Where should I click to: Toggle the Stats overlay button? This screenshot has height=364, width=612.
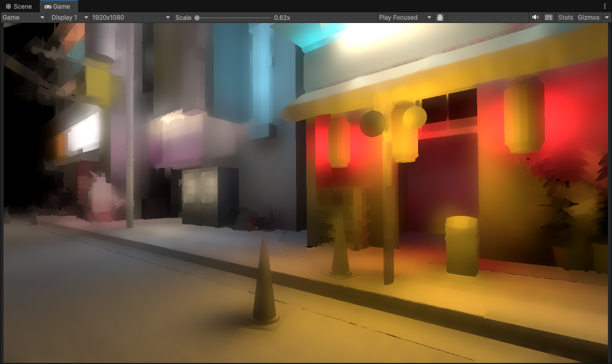coord(566,17)
